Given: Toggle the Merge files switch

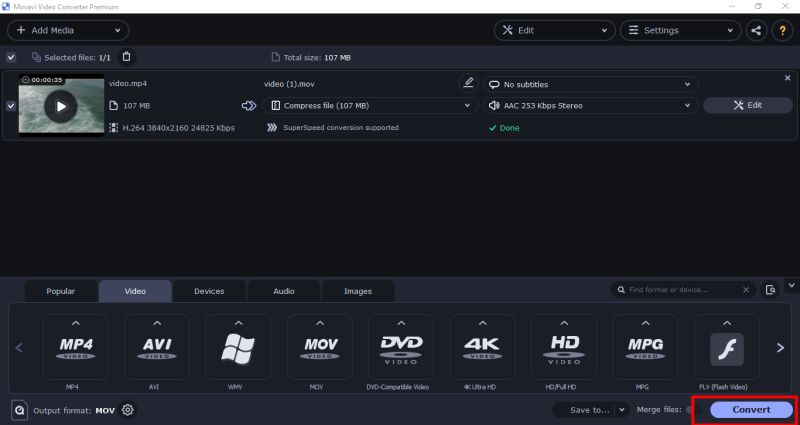Looking at the screenshot, I should (694, 410).
